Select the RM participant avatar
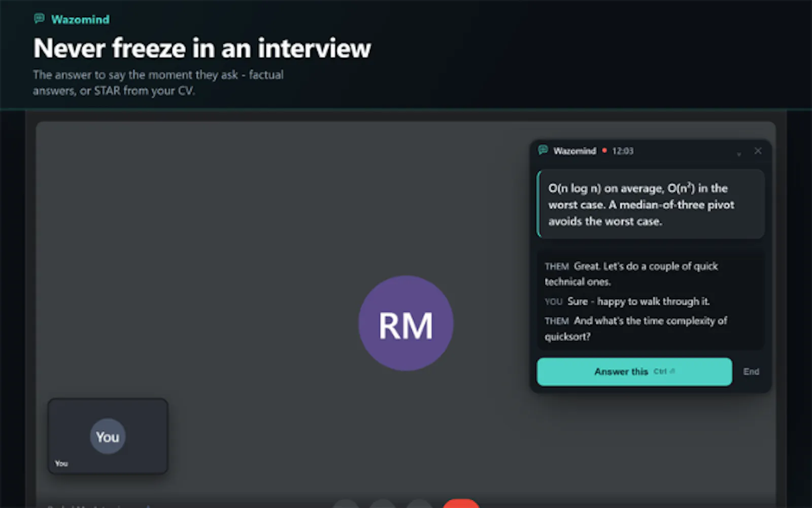 click(406, 323)
